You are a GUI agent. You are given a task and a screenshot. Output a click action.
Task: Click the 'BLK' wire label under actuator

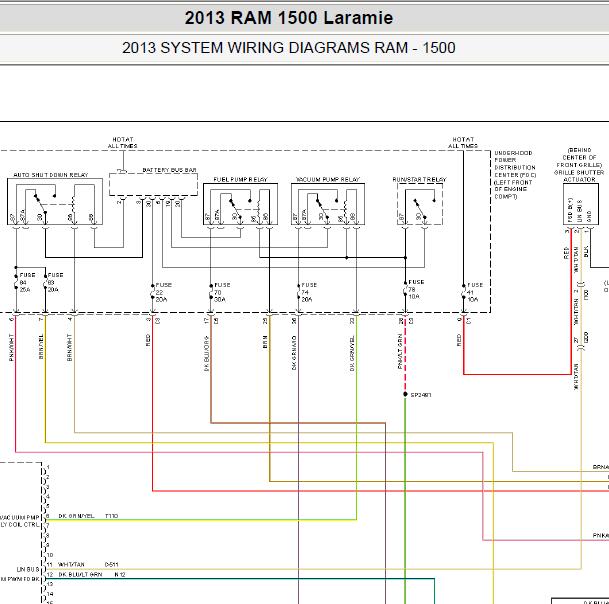[586, 251]
